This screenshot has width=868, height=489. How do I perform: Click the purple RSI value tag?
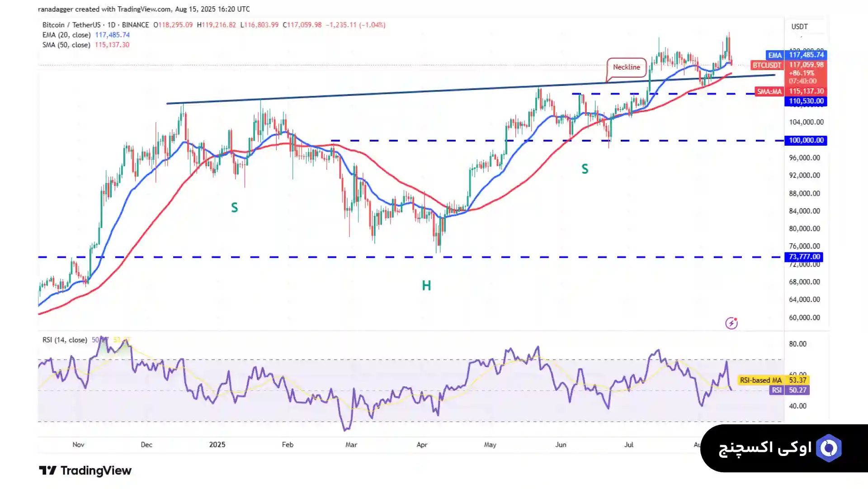(x=776, y=390)
